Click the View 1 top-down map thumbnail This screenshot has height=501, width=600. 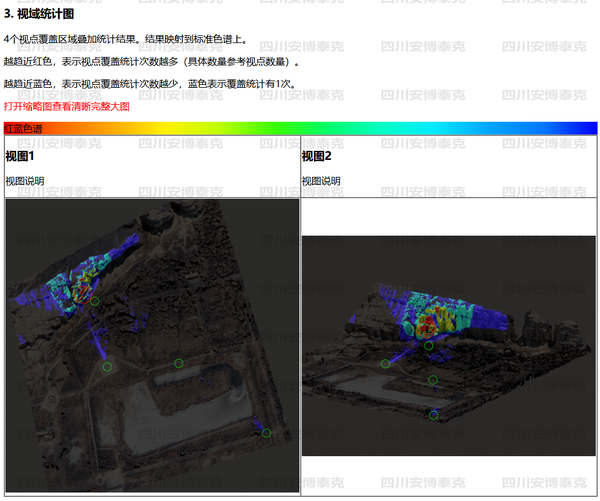(152, 345)
